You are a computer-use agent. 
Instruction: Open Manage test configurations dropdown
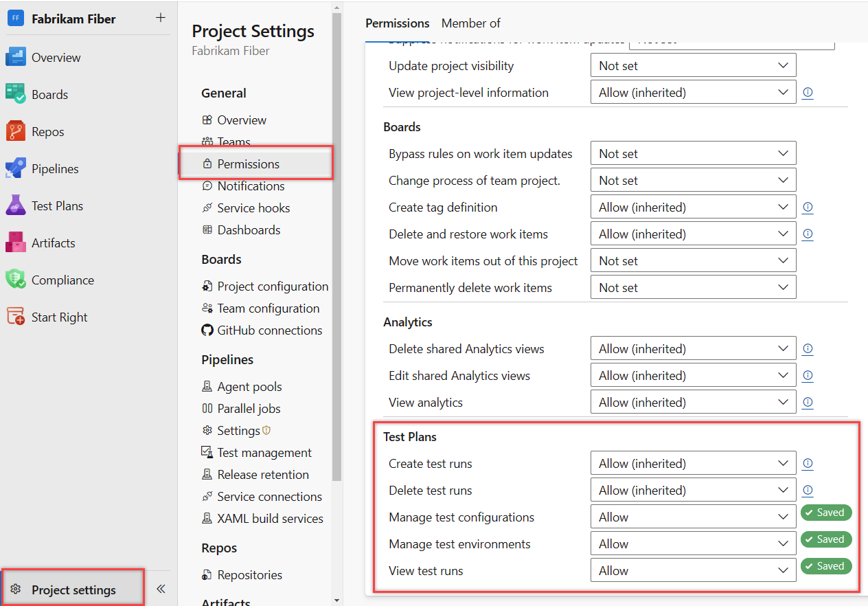(694, 517)
